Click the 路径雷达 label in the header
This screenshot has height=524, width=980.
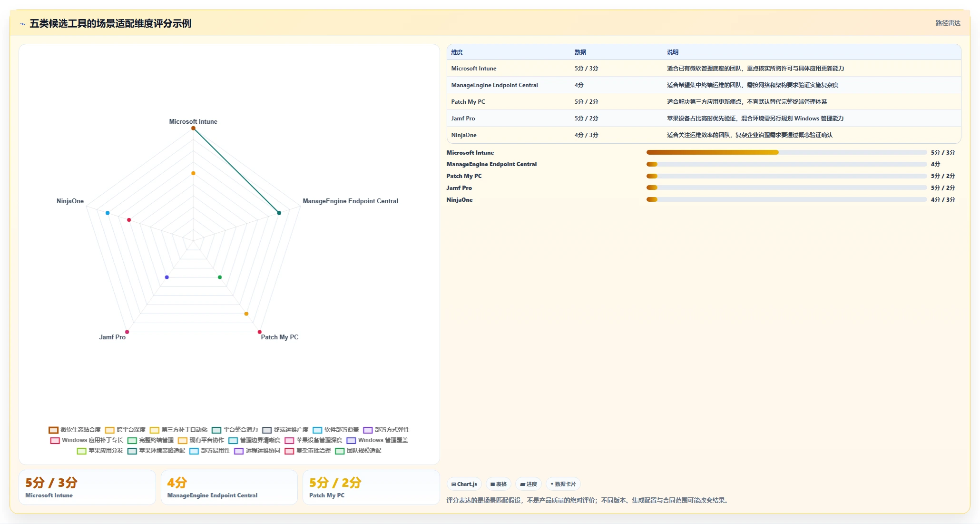948,23
